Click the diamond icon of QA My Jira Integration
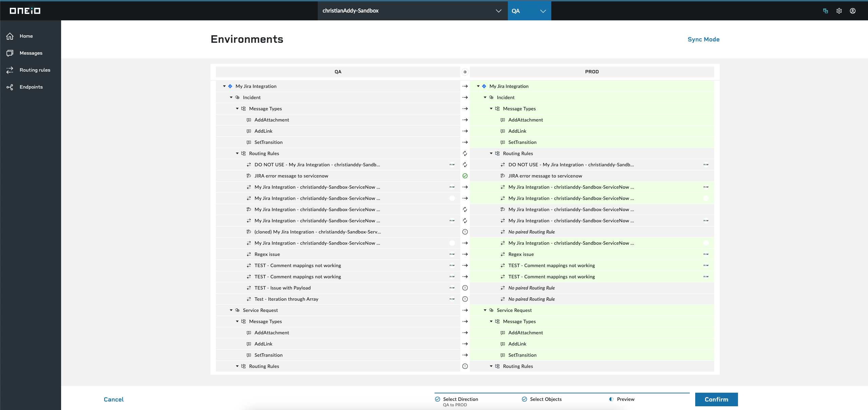This screenshot has height=410, width=868. (230, 86)
